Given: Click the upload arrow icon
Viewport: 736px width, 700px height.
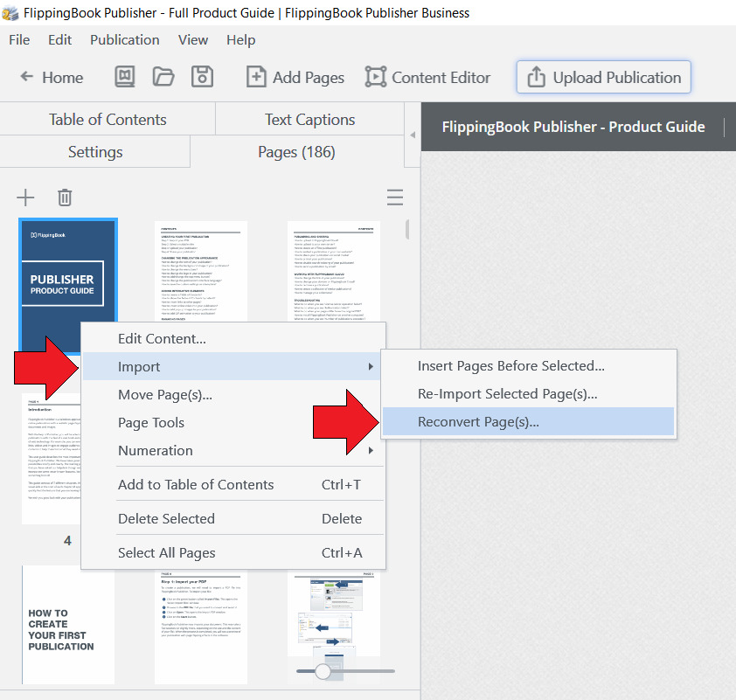Looking at the screenshot, I should (x=536, y=77).
